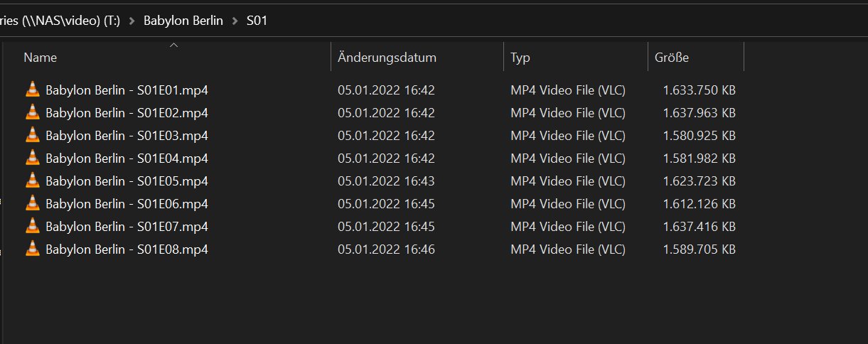Click VLC cone icon for S01E01.mp4
868x344 pixels.
coord(33,90)
